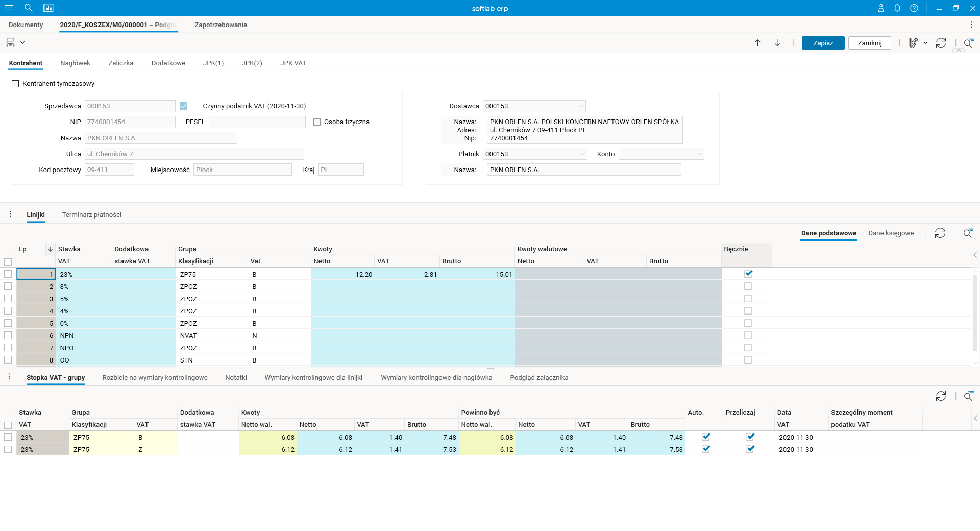Collapse the Stopka VAT side panel chevron
This screenshot has width=980, height=531.
tap(975, 418)
